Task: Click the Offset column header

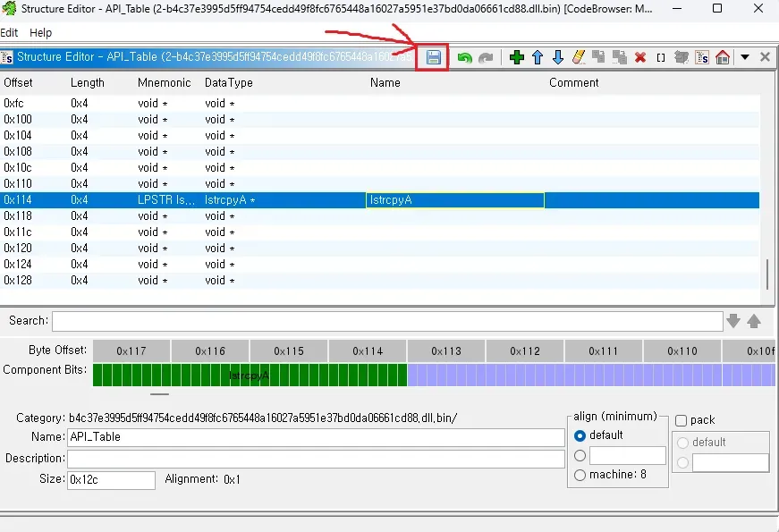Action: (18, 82)
